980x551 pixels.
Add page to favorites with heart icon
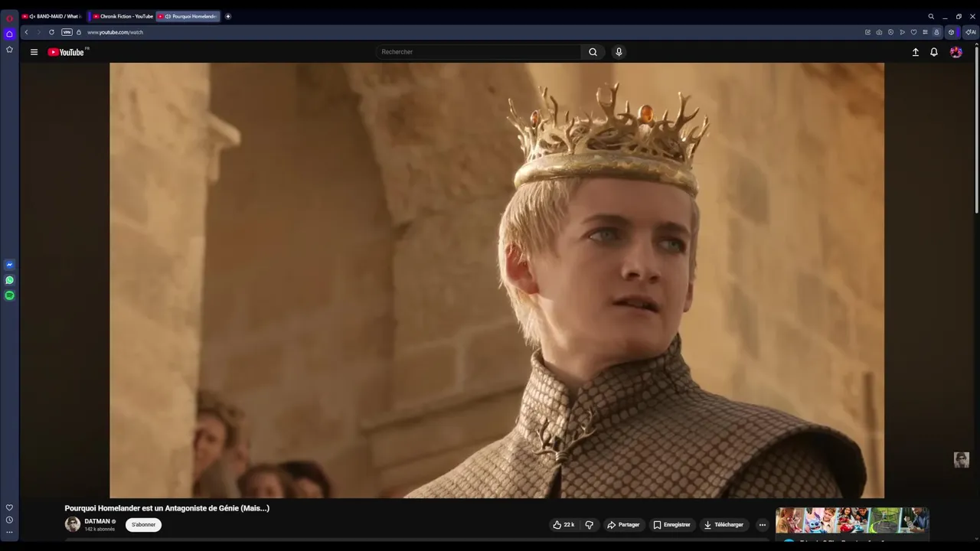click(x=913, y=32)
